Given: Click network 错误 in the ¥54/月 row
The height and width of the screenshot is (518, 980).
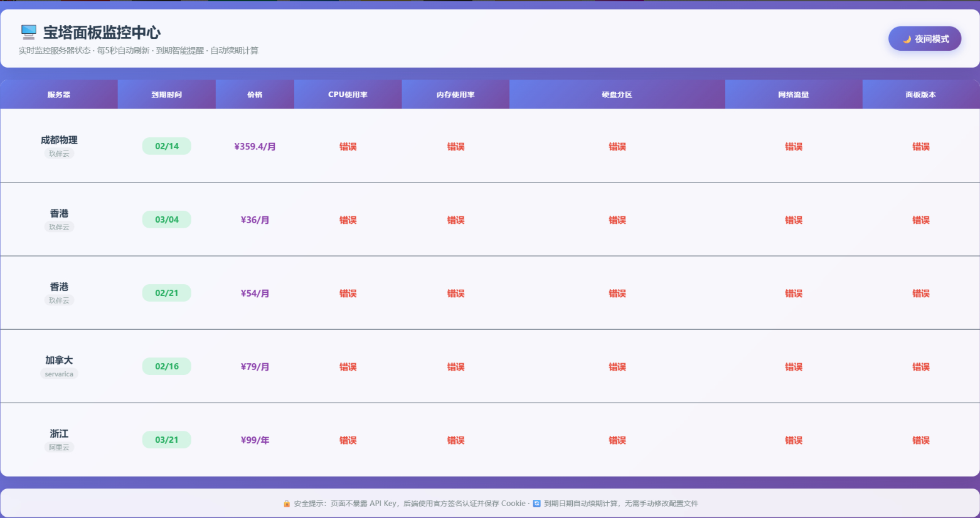Looking at the screenshot, I should (794, 293).
